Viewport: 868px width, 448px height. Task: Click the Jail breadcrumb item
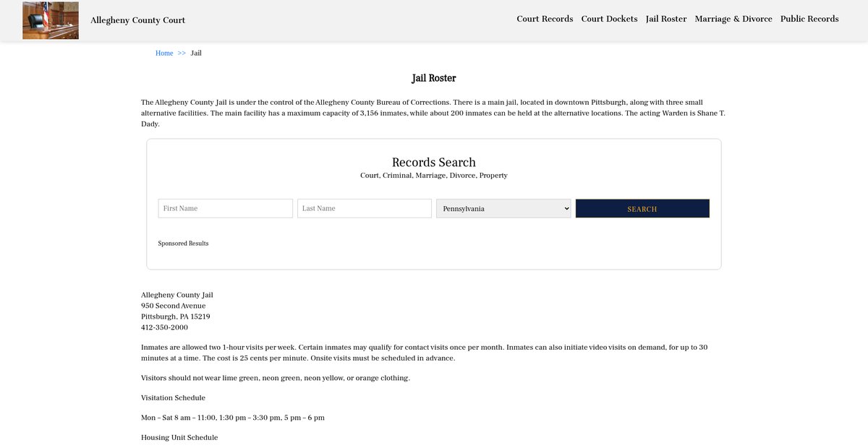pyautogui.click(x=196, y=53)
